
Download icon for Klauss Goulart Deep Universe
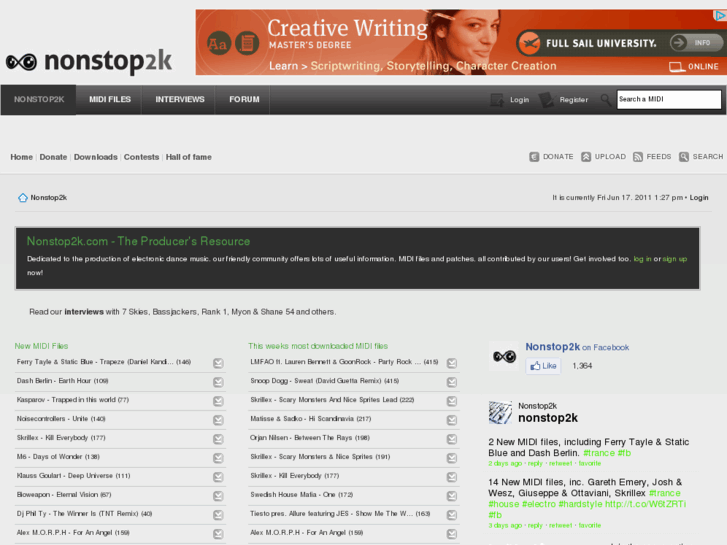218,477
